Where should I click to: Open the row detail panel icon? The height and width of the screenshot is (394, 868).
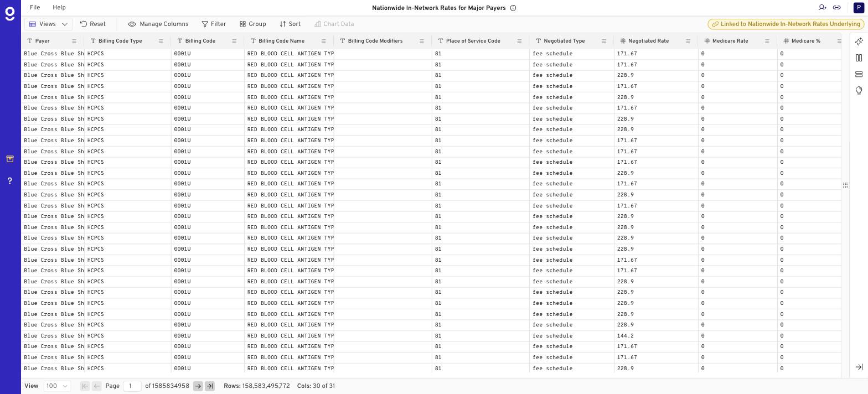pos(859,74)
